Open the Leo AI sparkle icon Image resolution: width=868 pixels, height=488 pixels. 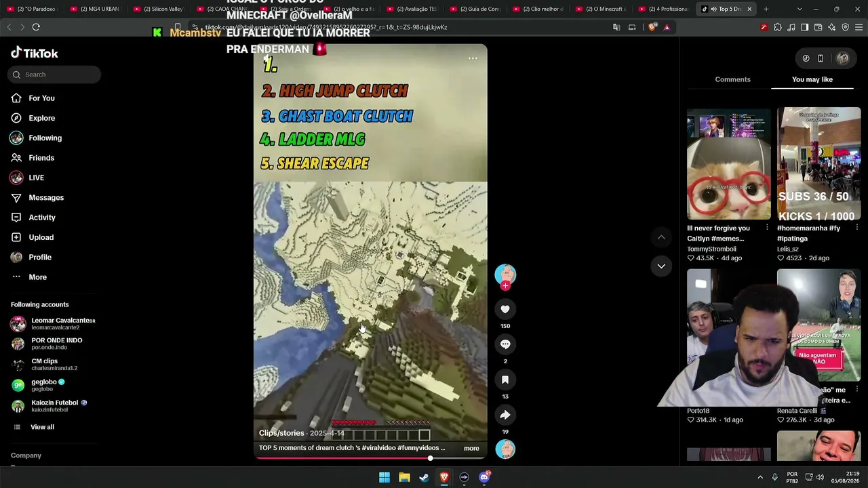coord(831,27)
